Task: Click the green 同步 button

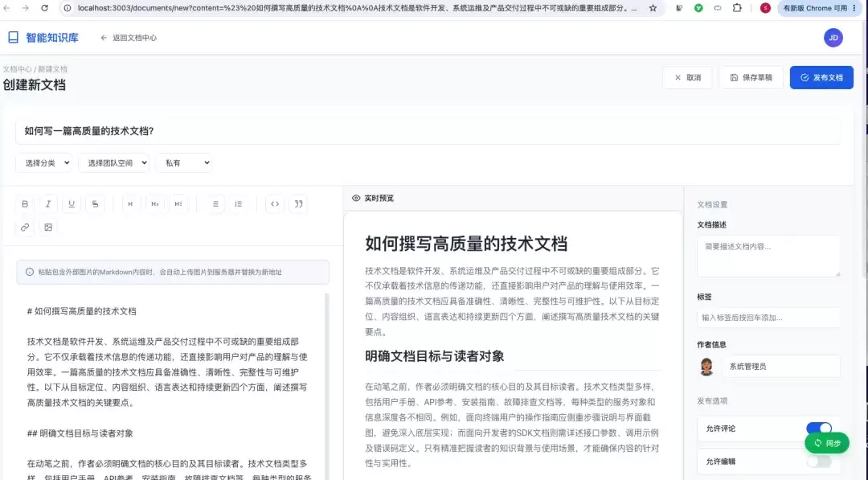Action: 827,443
